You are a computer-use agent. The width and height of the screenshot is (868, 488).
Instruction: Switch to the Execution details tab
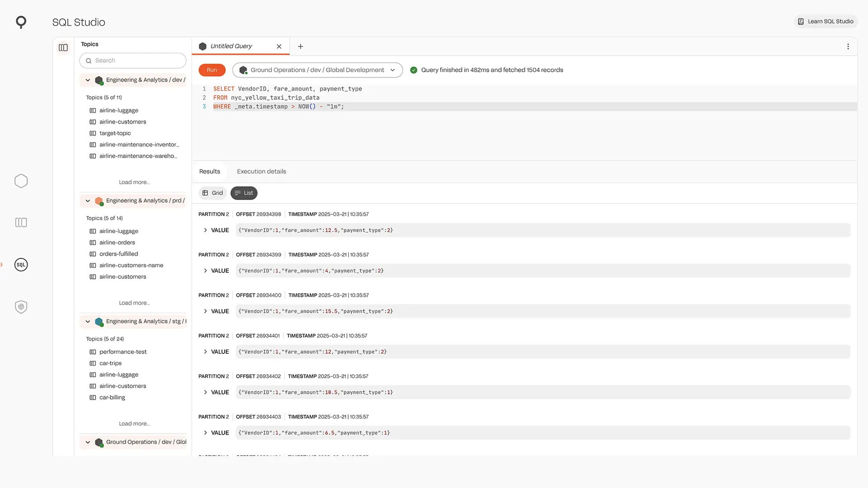(261, 172)
